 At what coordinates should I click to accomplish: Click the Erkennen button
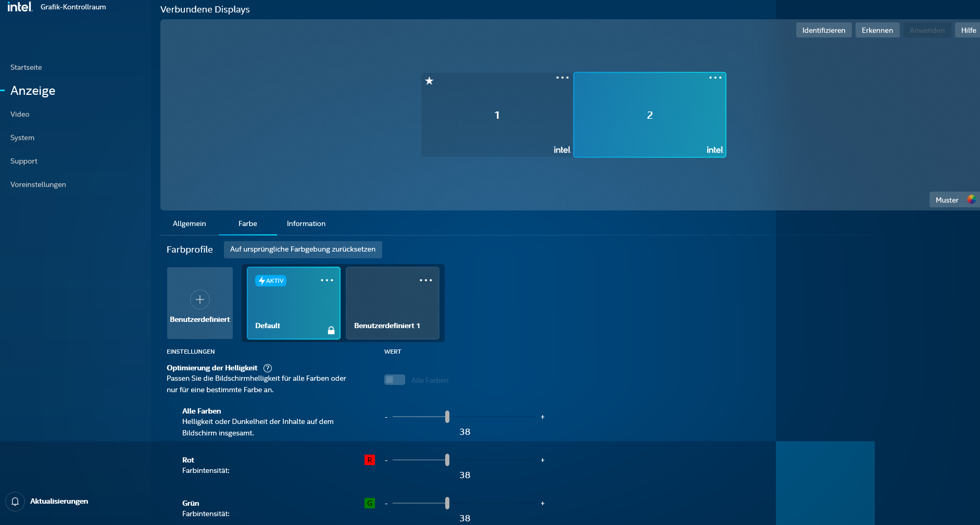coord(877,30)
